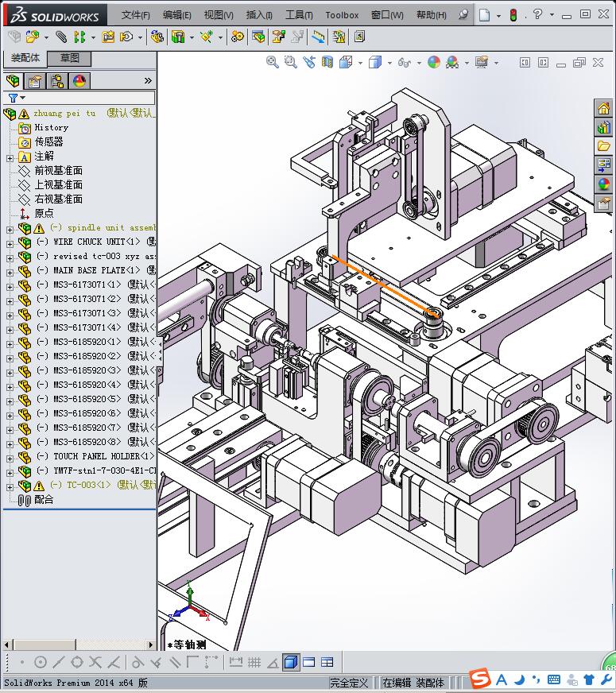Open Custom Properties tab in task pane
Image resolution: width=616 pixels, height=693 pixels.
[x=603, y=203]
